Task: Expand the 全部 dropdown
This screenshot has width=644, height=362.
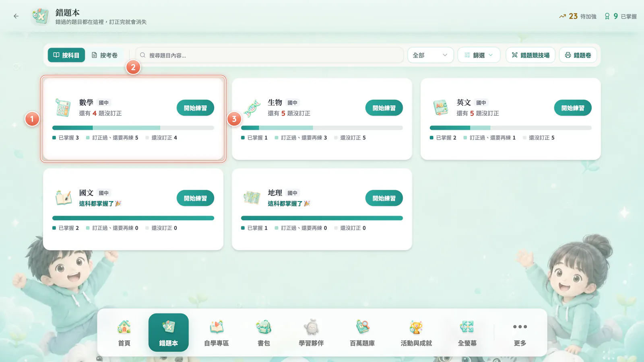Action: tap(430, 55)
